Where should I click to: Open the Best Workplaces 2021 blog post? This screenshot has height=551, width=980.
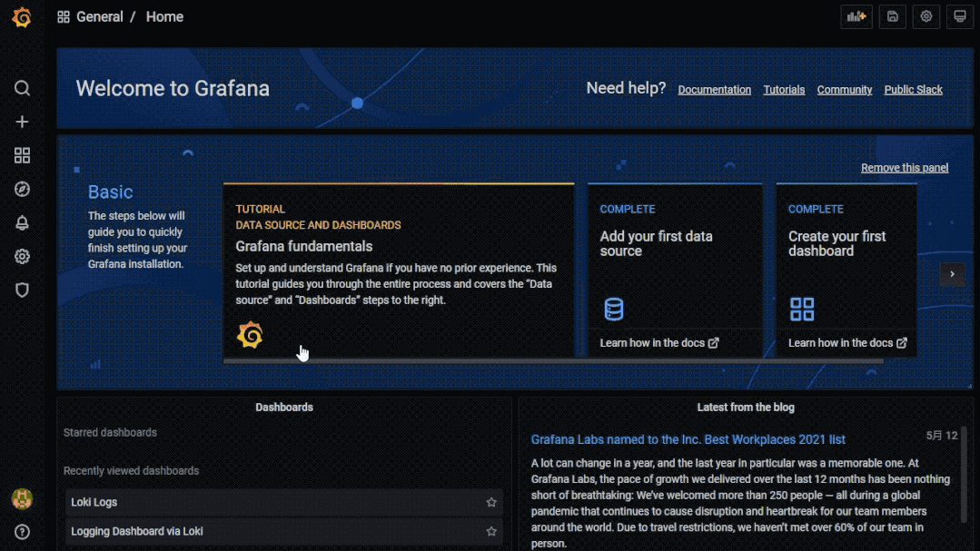pyautogui.click(x=688, y=439)
